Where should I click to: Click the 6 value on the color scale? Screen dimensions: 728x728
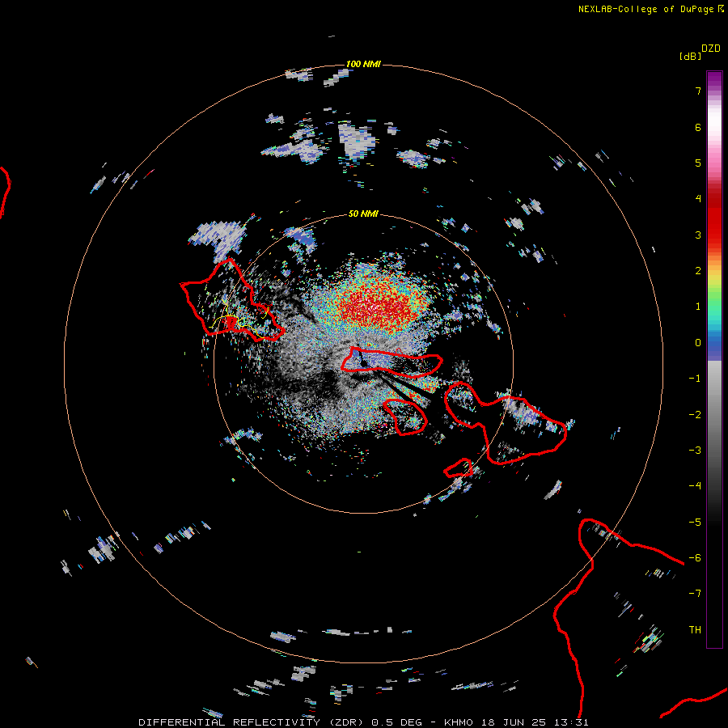click(x=698, y=127)
